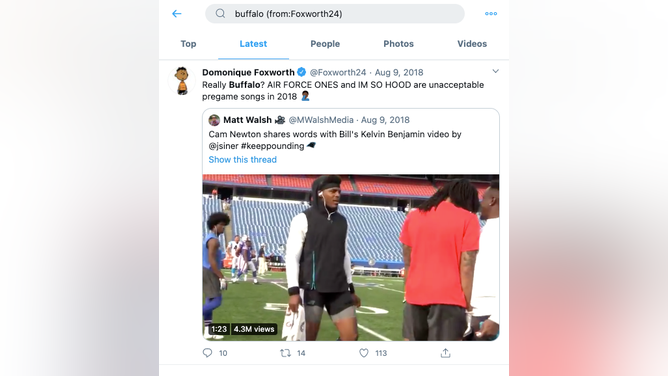668x376 pixels.
Task: Select the Latest tab
Action: (x=253, y=44)
